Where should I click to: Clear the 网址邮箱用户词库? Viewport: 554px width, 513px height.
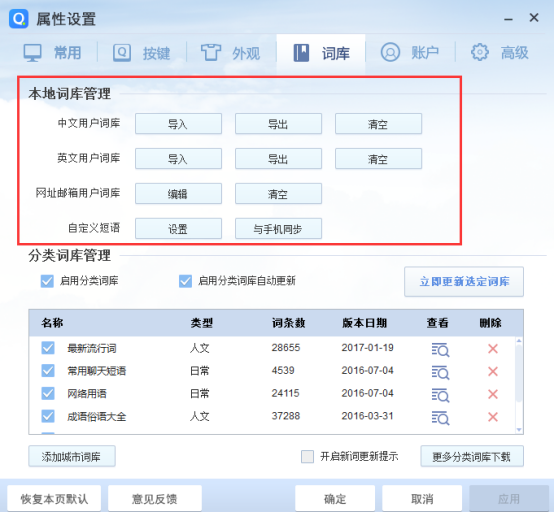pos(278,194)
